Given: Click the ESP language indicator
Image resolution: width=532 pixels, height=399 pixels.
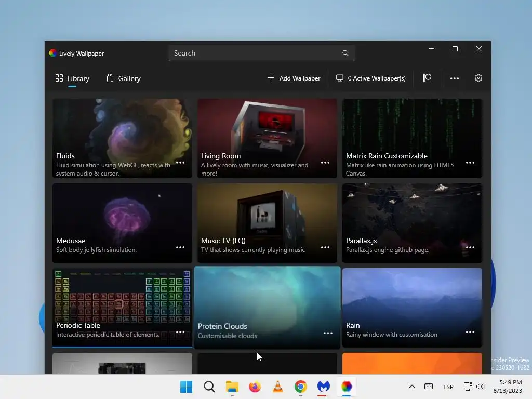Looking at the screenshot, I should coord(448,387).
